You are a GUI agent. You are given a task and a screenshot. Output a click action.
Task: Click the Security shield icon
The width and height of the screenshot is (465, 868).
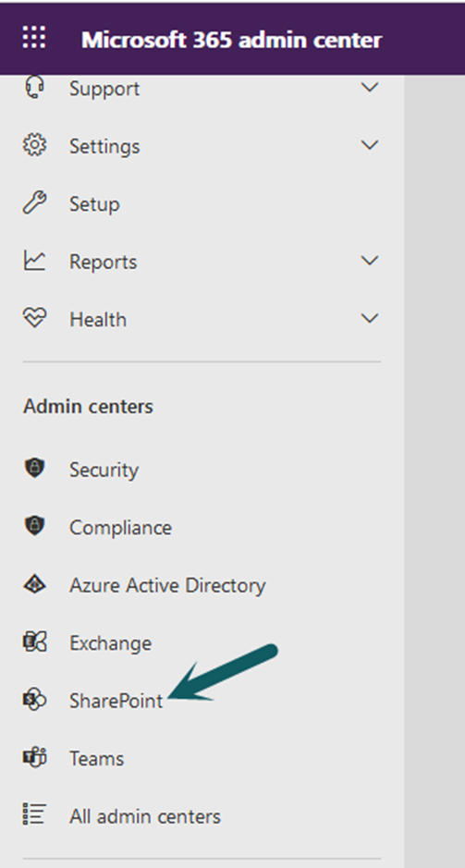pos(34,469)
